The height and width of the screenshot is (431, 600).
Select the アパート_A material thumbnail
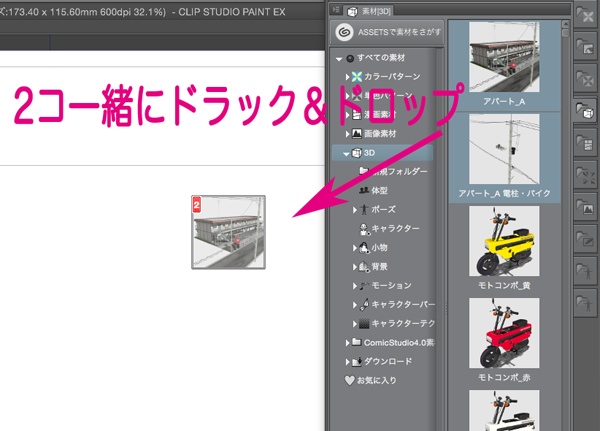tap(504, 57)
